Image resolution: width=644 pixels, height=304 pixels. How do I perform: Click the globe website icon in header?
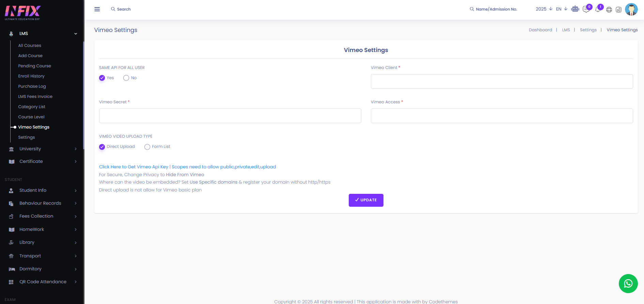609,10
